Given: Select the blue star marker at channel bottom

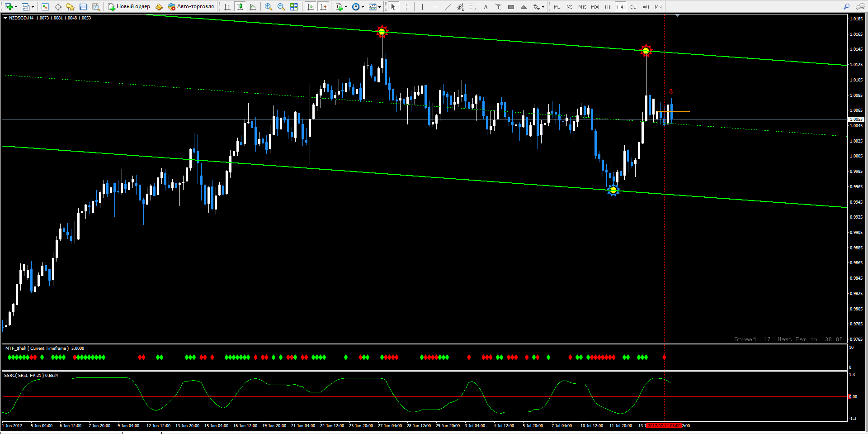Looking at the screenshot, I should (x=613, y=190).
